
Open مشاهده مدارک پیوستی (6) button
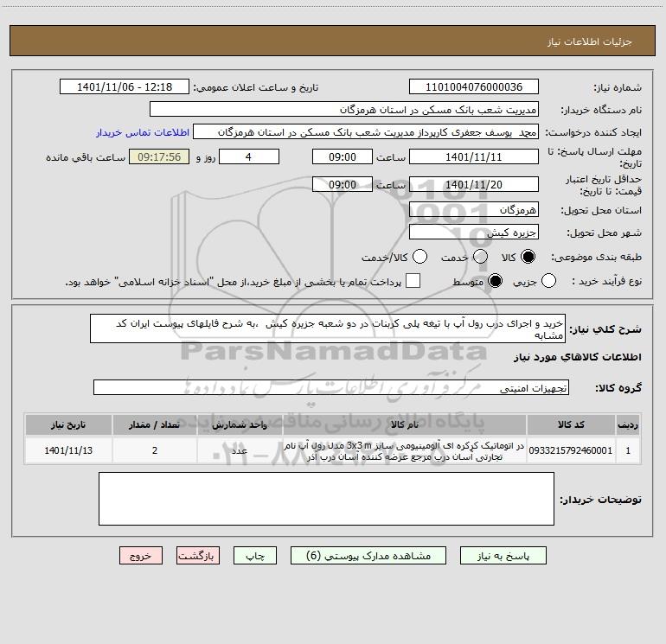tap(368, 556)
